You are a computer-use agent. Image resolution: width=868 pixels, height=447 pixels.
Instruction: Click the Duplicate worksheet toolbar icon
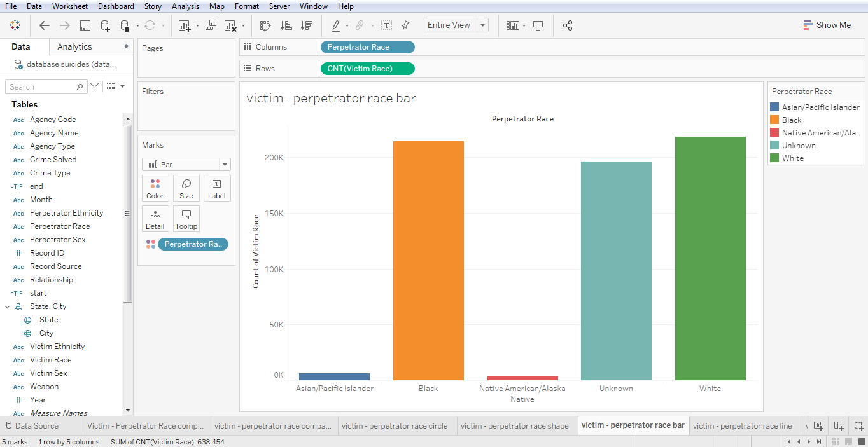pyautogui.click(x=211, y=25)
